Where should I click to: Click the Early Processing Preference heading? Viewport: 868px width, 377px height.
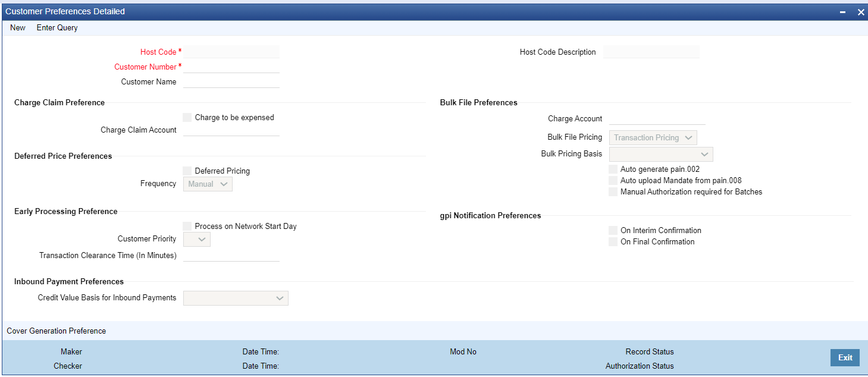[66, 211]
